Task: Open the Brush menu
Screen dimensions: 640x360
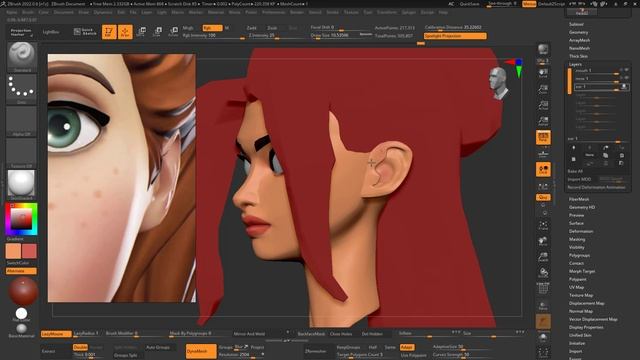Action: tap(28, 12)
